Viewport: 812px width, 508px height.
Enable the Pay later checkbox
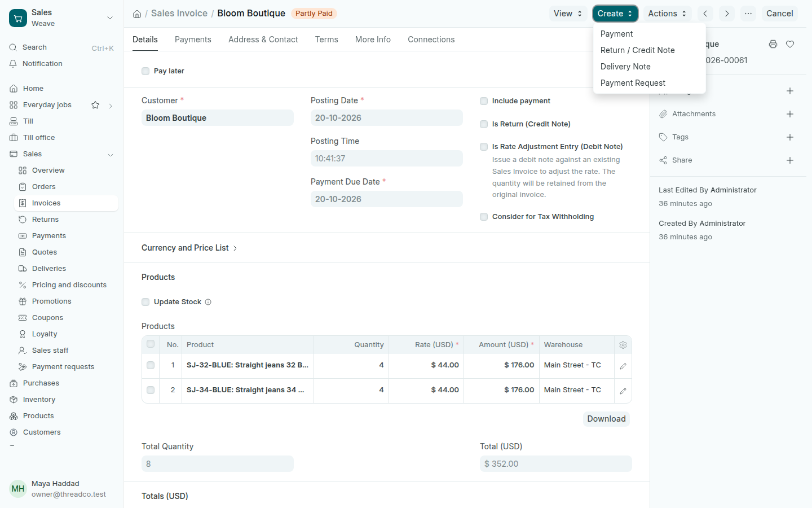(145, 71)
